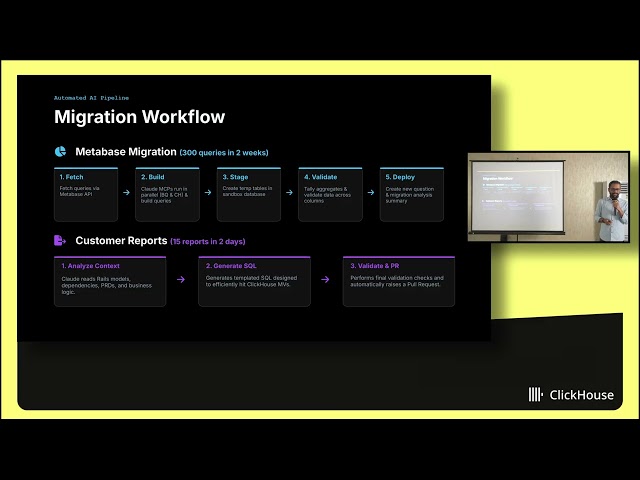Click arrow between Analyze Context and Generate SQL
640x480 pixels.
click(181, 280)
